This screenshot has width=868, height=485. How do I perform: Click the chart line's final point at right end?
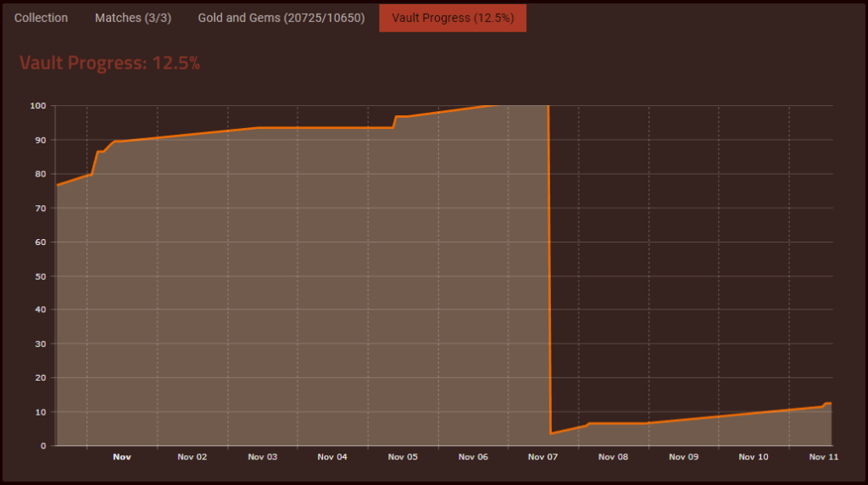click(831, 404)
